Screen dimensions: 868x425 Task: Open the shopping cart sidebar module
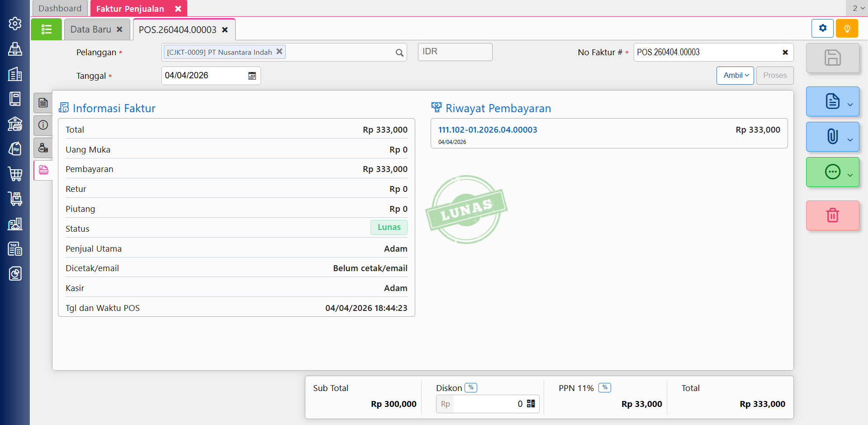click(15, 174)
